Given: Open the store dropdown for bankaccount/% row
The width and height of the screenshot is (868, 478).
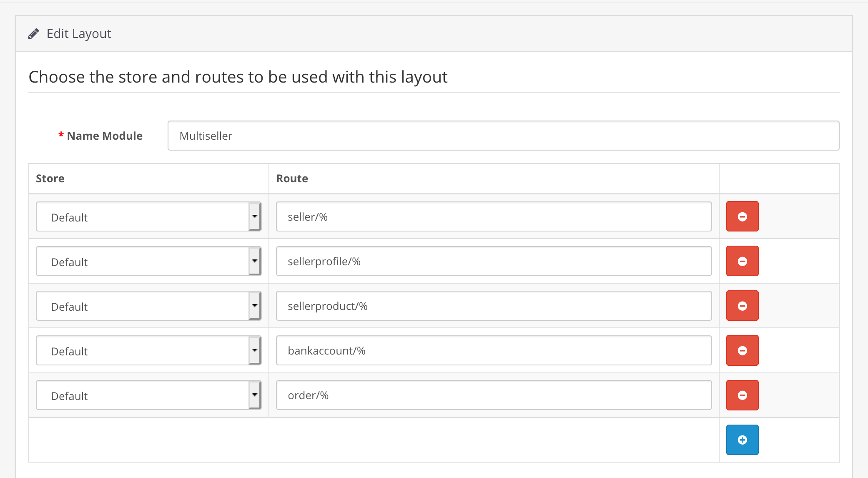Looking at the screenshot, I should 255,350.
